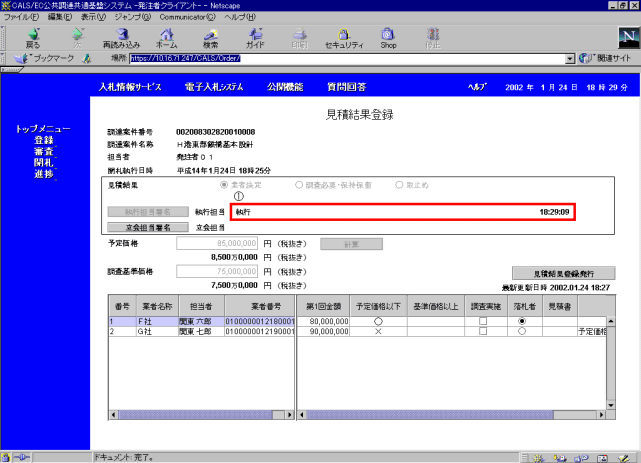Click the online connection status icon
Screen dimensions: 641x463
[22, 458]
